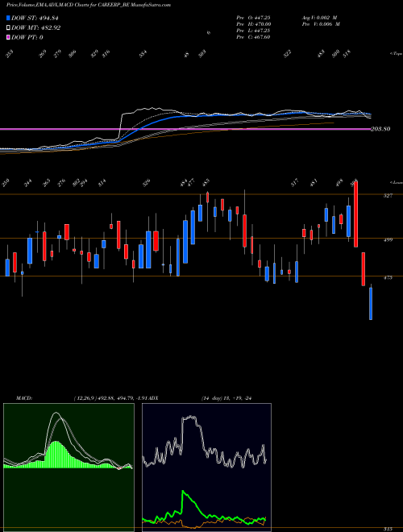Click the 527 price axis label
The width and height of the screenshot is (403, 532).
click(x=388, y=195)
